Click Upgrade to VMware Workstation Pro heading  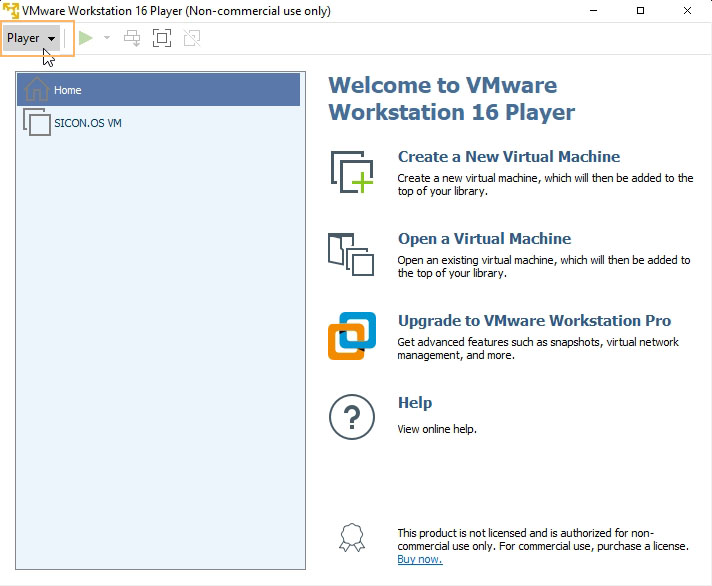pos(534,321)
